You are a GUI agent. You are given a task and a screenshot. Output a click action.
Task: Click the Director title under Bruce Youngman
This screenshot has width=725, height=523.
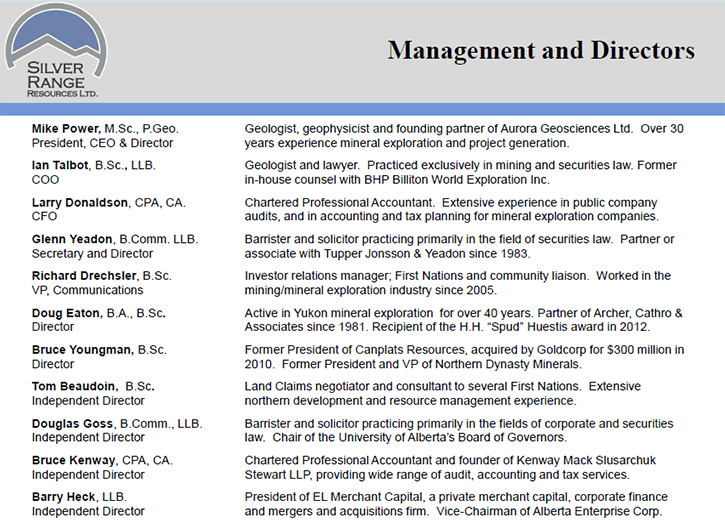[53, 364]
